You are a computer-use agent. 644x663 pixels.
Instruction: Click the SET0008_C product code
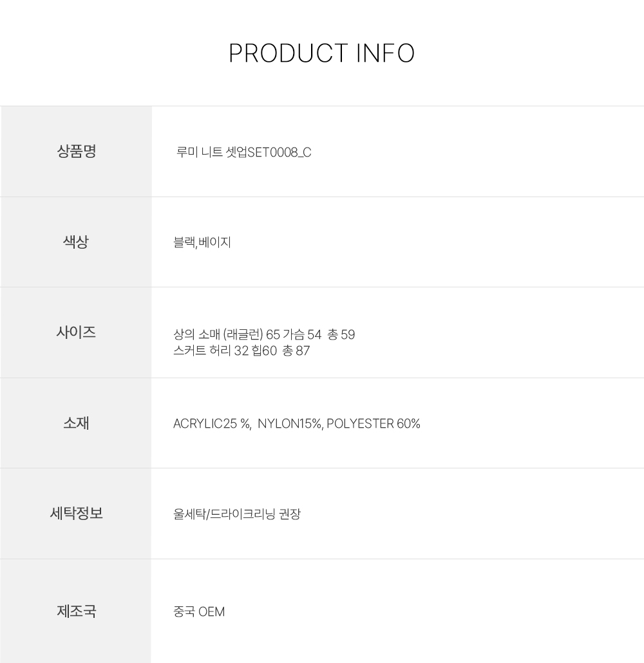(279, 153)
